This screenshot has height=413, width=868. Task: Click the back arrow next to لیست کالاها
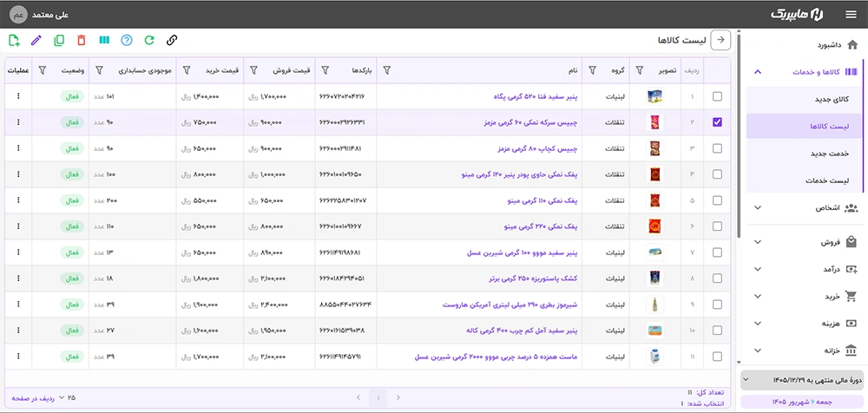point(720,39)
